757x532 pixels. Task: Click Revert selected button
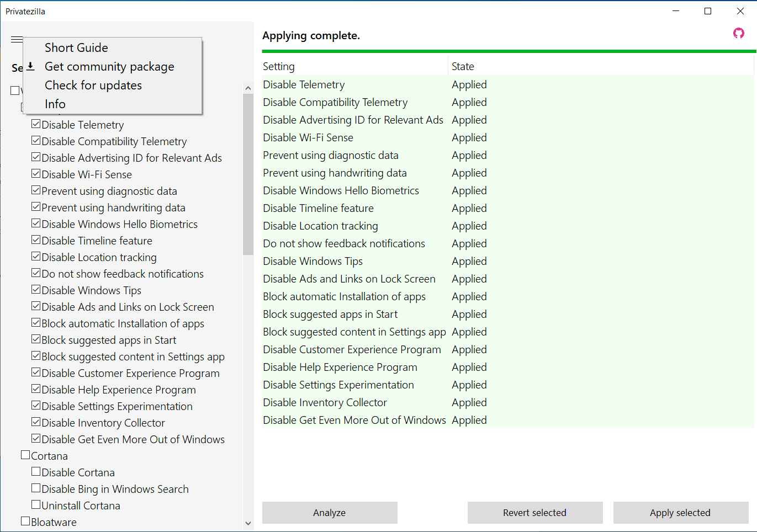click(x=534, y=513)
